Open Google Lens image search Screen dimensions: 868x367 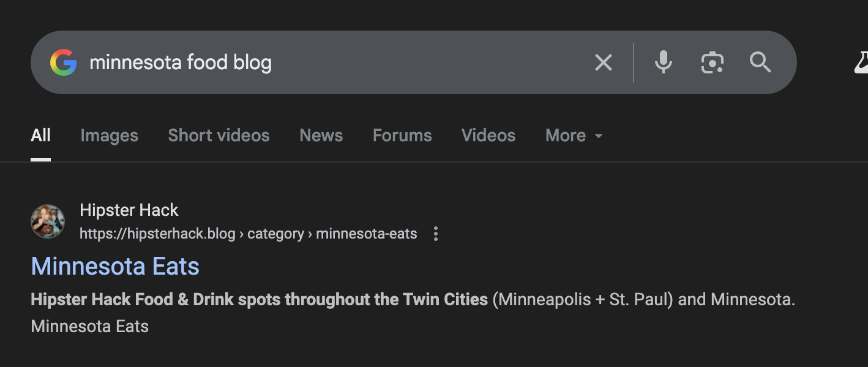coord(712,62)
